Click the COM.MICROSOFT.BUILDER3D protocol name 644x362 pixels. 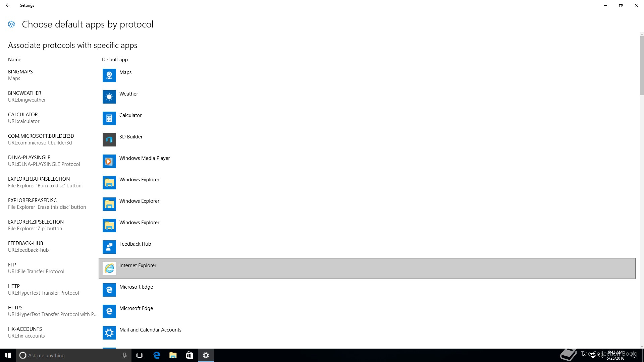tap(41, 136)
